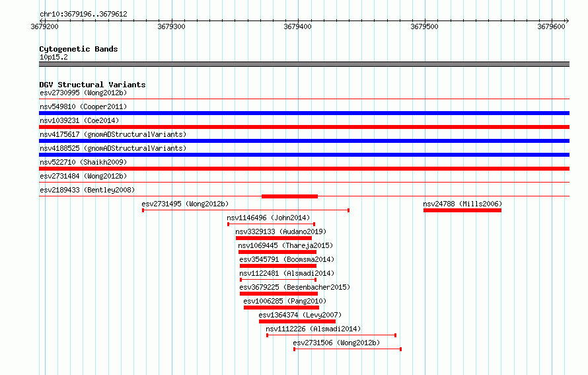This screenshot has height=375, width=588.
Task: Select the nsv549810 (Cooper2011) blue bar
Action: (304, 113)
